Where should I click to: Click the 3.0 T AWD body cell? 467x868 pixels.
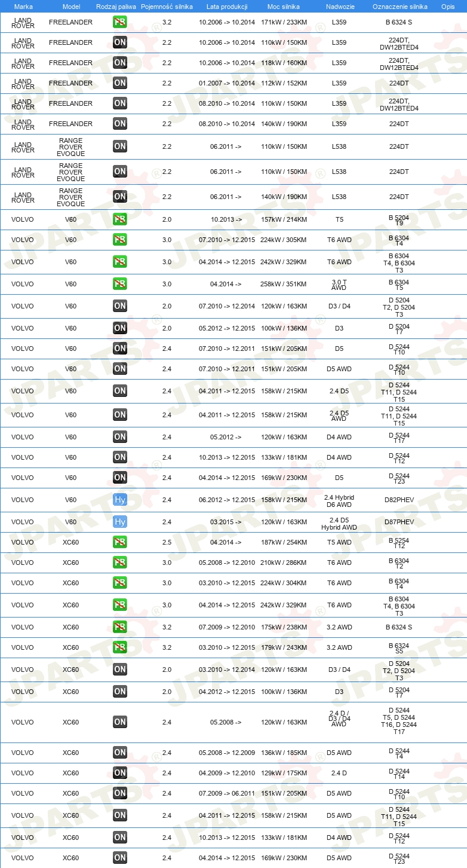click(x=339, y=285)
